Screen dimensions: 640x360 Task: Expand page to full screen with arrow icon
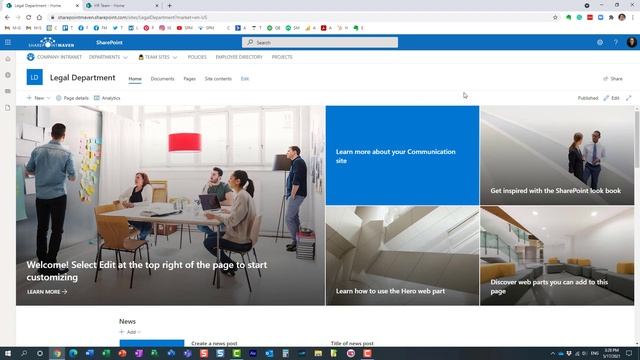(629, 98)
